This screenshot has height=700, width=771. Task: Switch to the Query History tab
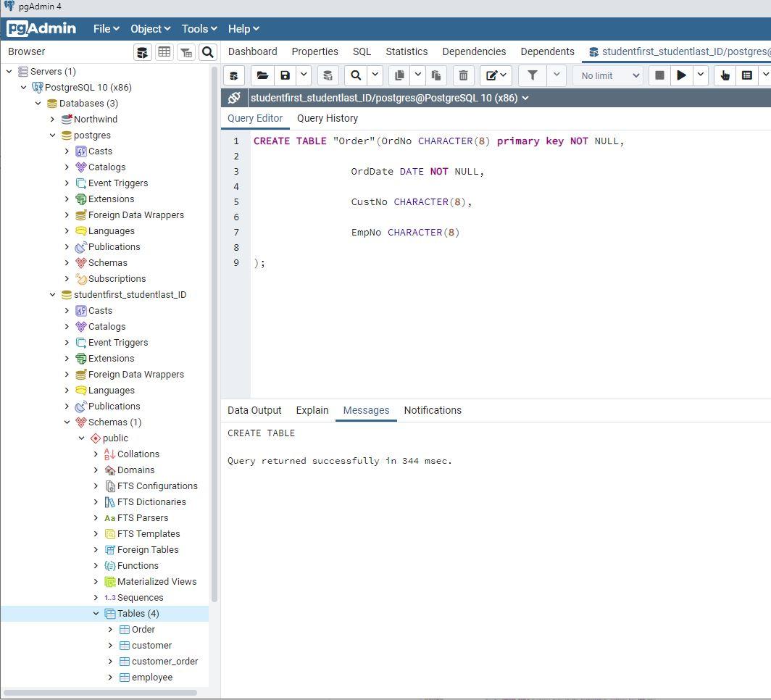(x=327, y=118)
